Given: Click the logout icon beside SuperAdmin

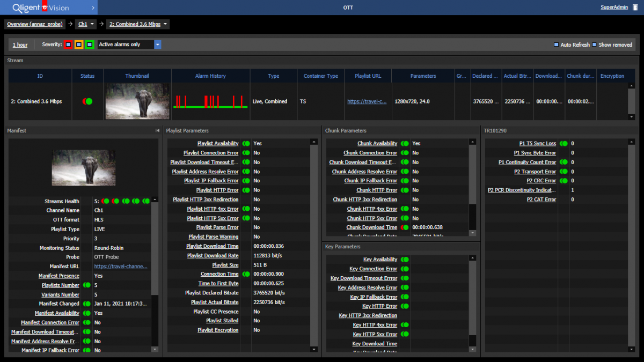Looking at the screenshot, I should tap(635, 8).
